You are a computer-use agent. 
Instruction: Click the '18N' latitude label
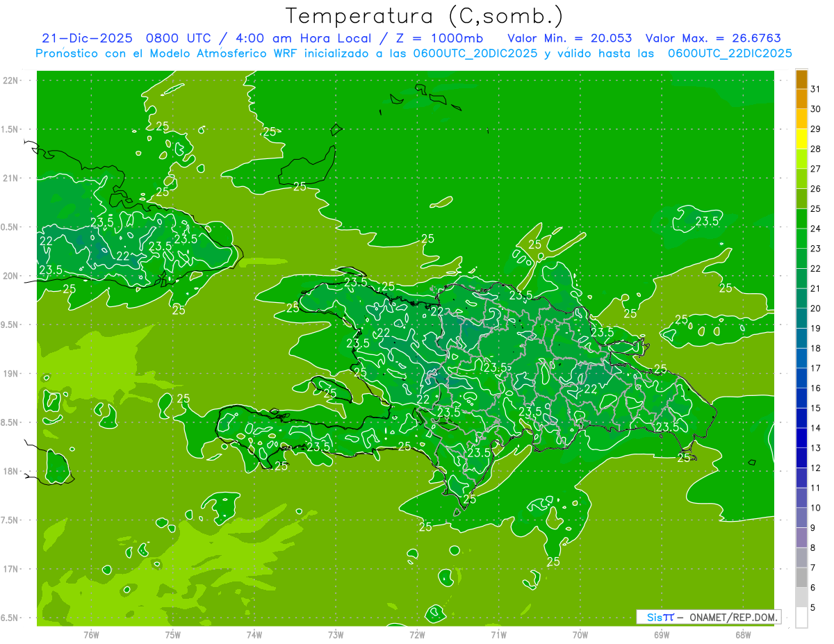point(10,471)
